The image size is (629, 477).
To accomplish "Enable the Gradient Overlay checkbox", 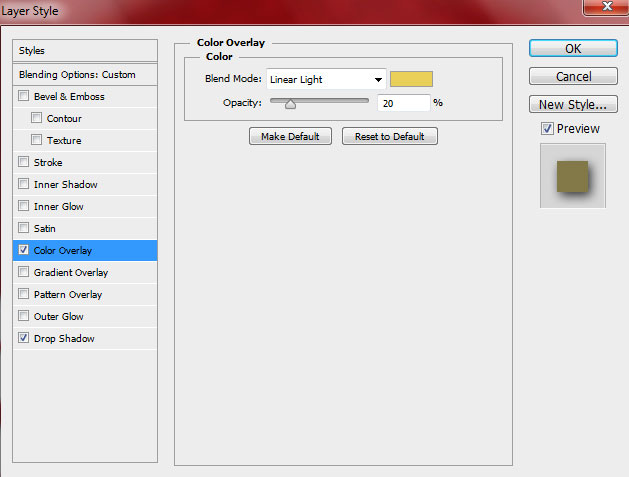I will 24,272.
